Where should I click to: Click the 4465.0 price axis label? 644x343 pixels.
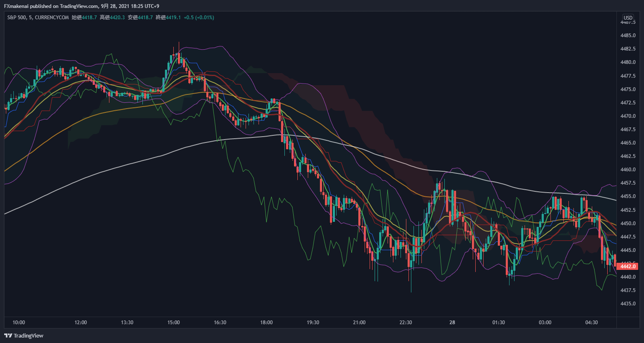coord(628,143)
